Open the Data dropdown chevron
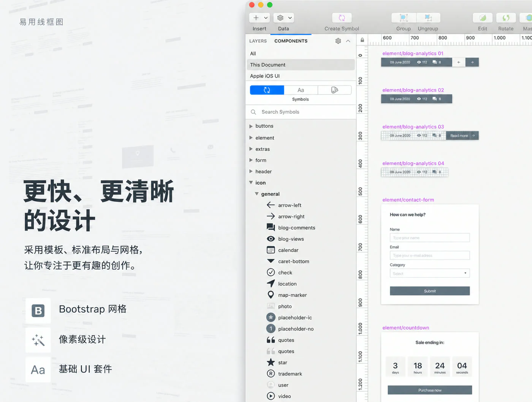The image size is (532, 402). point(290,18)
